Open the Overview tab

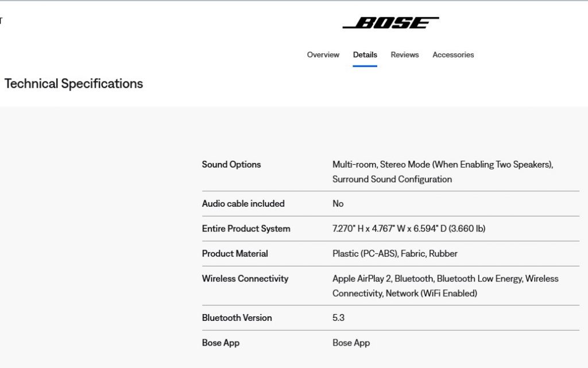pos(323,55)
